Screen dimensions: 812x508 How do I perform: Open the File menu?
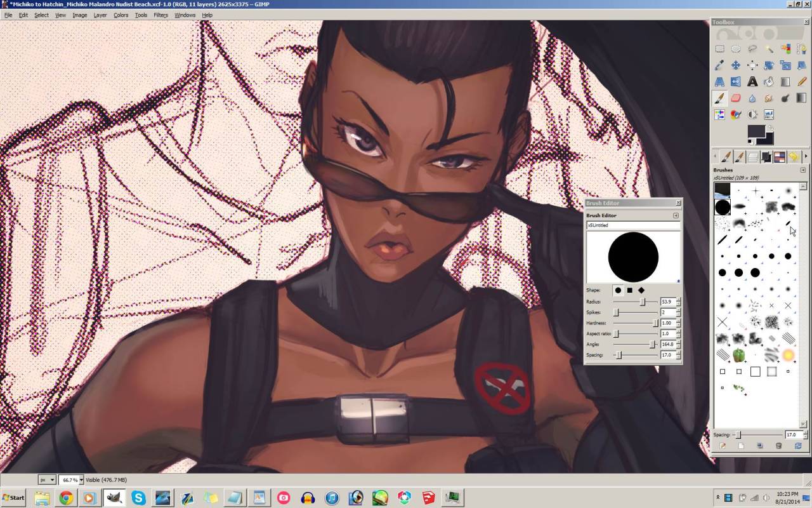click(8, 15)
